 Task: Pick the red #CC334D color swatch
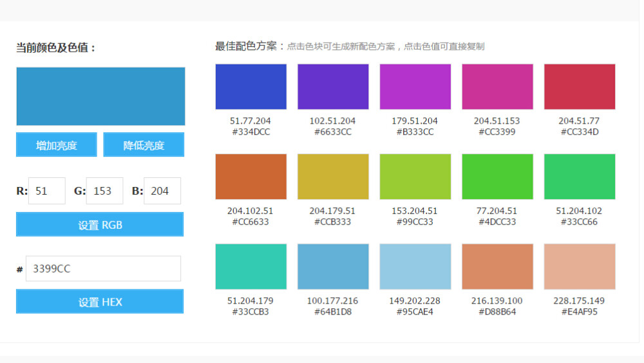(580, 86)
